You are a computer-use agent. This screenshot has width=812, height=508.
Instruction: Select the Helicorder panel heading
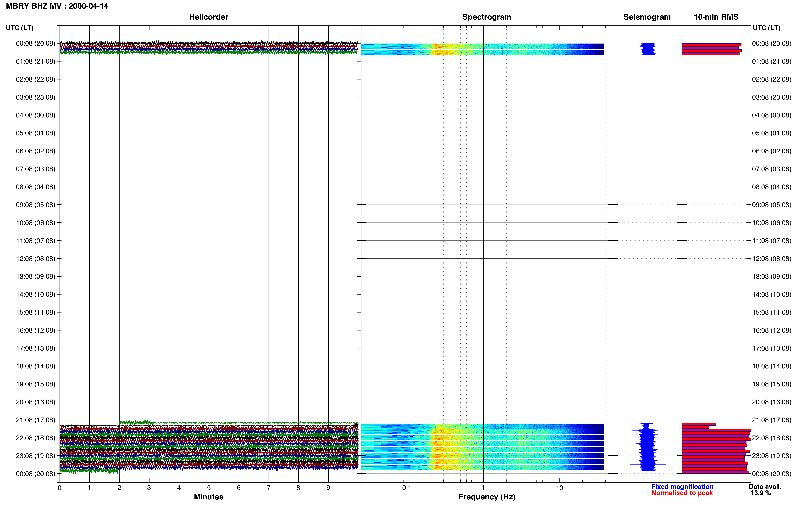209,17
